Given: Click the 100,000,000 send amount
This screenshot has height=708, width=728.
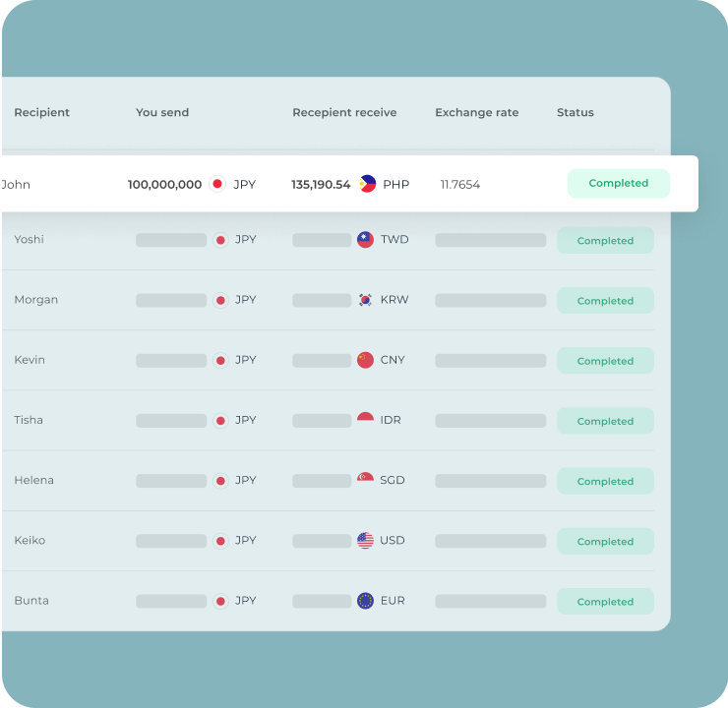Looking at the screenshot, I should 164,185.
